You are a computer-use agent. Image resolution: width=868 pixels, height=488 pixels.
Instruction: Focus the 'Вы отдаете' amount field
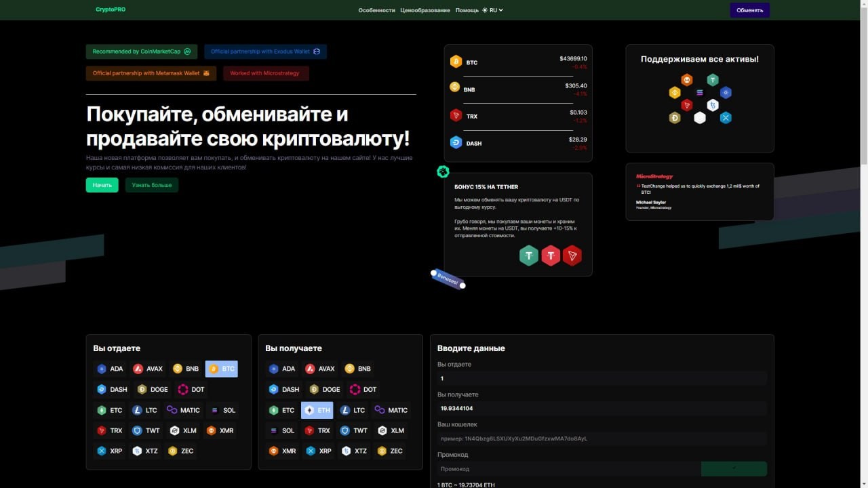[602, 378]
